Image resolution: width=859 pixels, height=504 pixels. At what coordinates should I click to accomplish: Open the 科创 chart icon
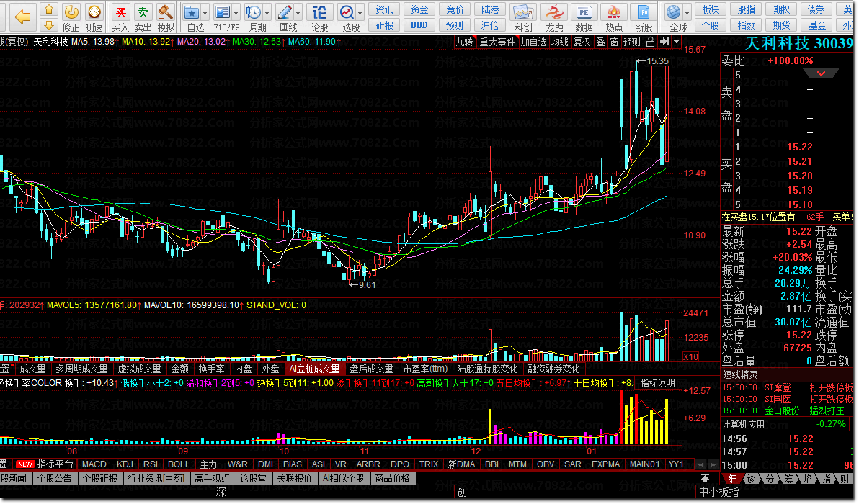tap(523, 12)
